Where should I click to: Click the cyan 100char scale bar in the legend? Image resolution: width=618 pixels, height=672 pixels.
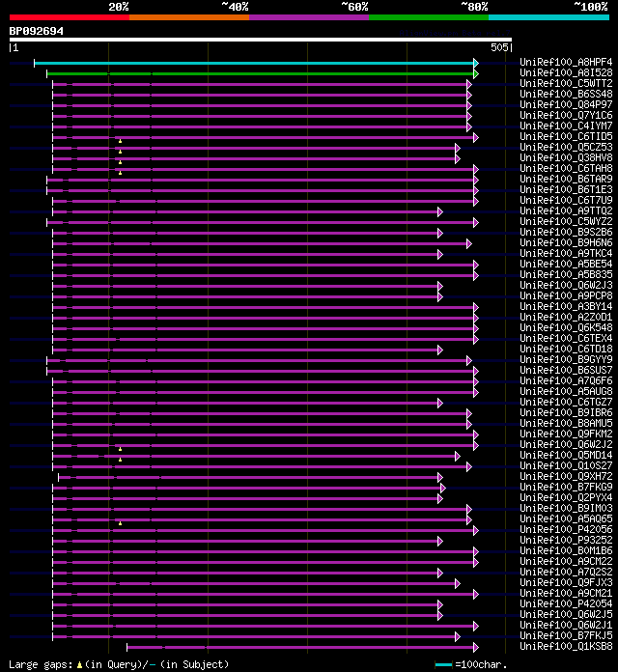(x=443, y=664)
